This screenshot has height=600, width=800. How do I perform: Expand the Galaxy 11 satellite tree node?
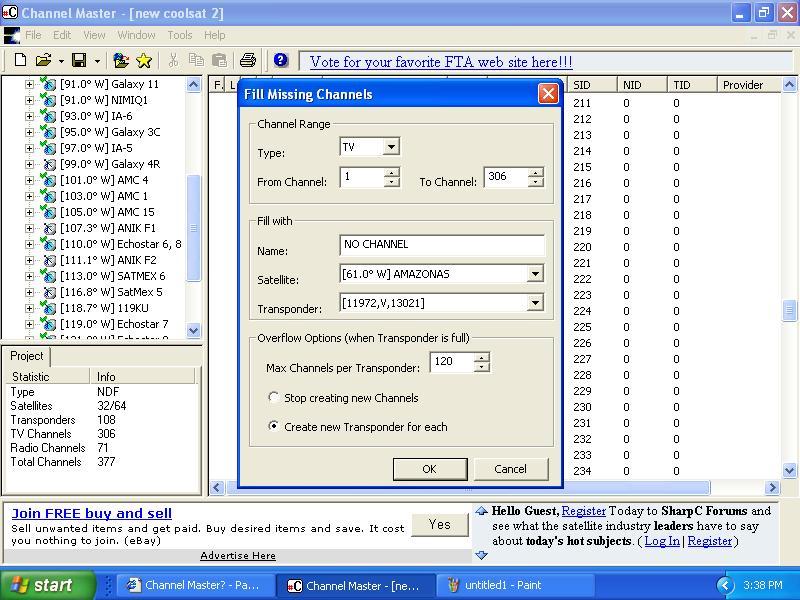(x=29, y=84)
